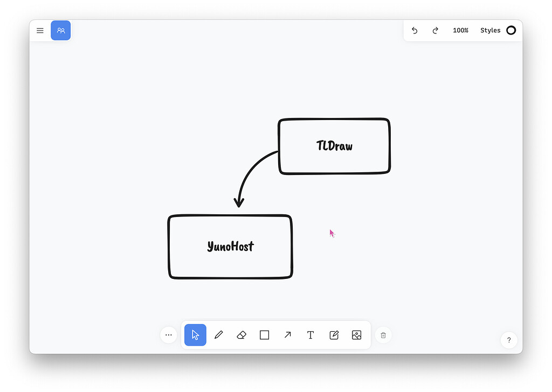Screen dimensions: 552x392
Task: Select the Draw pencil tool
Action: [218, 335]
